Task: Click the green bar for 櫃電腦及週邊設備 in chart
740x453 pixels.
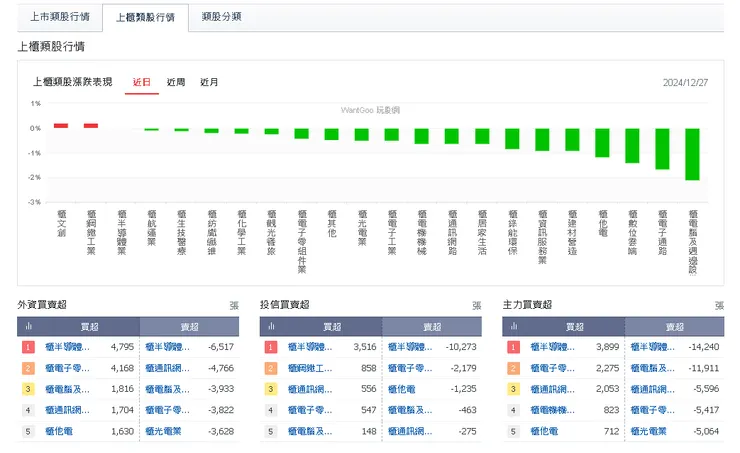Action: tap(692, 154)
